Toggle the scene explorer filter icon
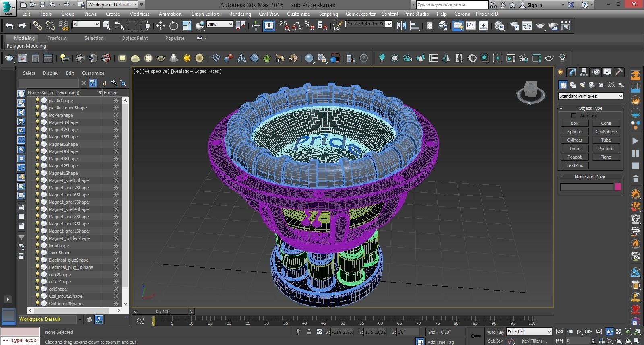This screenshot has width=644, height=345. (x=93, y=83)
